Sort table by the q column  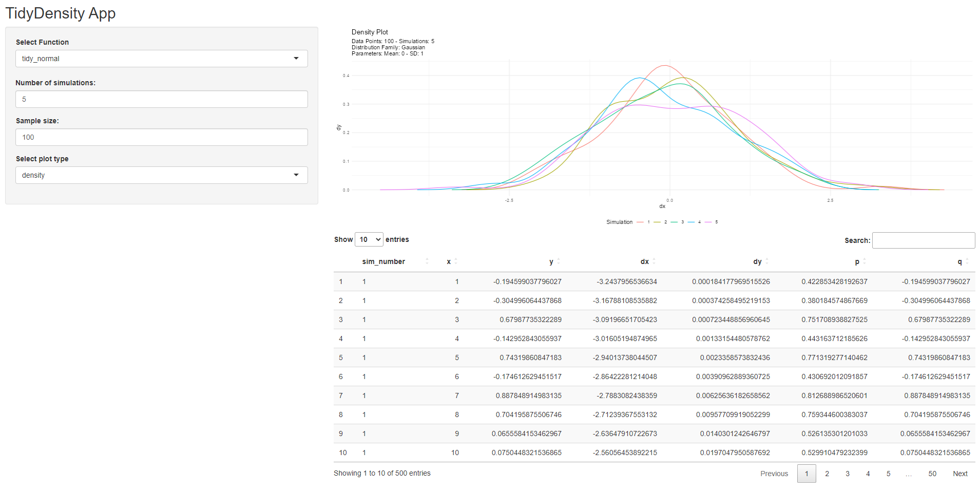pos(967,261)
